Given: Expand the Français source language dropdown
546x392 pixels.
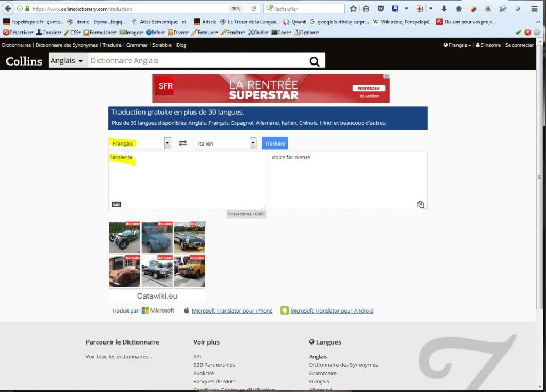Looking at the screenshot, I should [x=167, y=143].
